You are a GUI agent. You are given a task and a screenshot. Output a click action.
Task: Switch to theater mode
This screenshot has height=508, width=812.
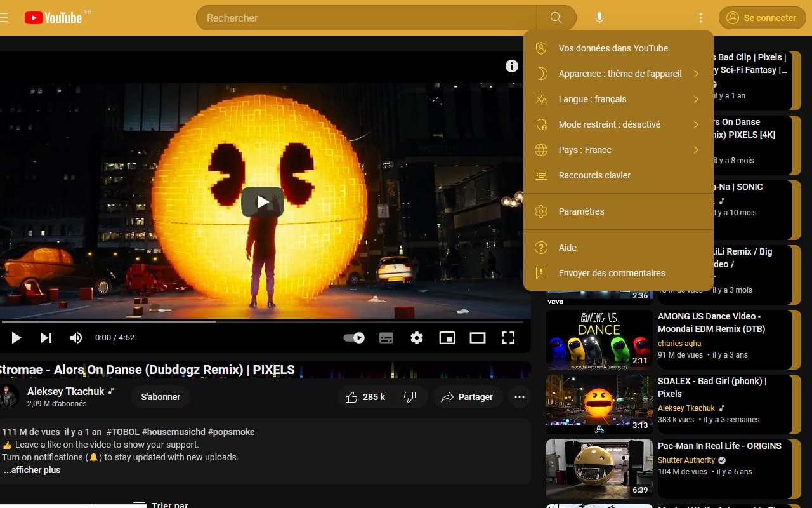point(478,338)
